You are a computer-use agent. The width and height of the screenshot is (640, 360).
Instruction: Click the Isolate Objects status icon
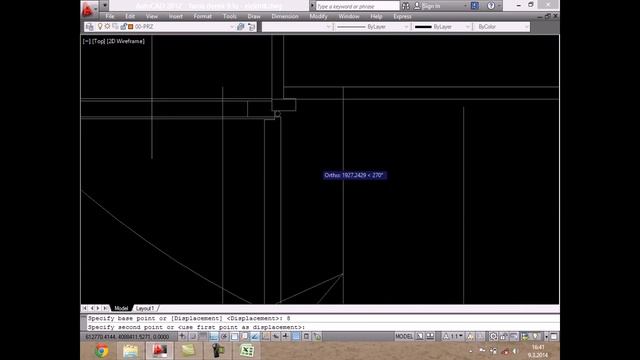pos(536,336)
